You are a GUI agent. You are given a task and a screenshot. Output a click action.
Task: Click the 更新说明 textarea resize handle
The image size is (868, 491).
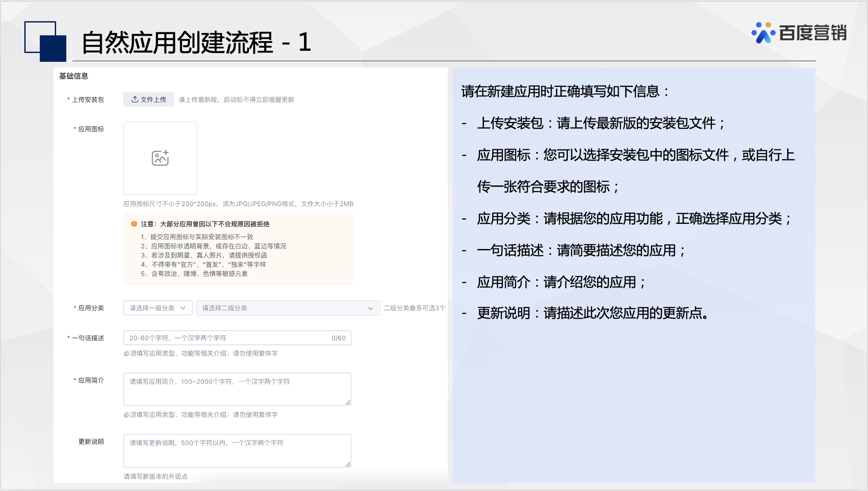[x=348, y=464]
